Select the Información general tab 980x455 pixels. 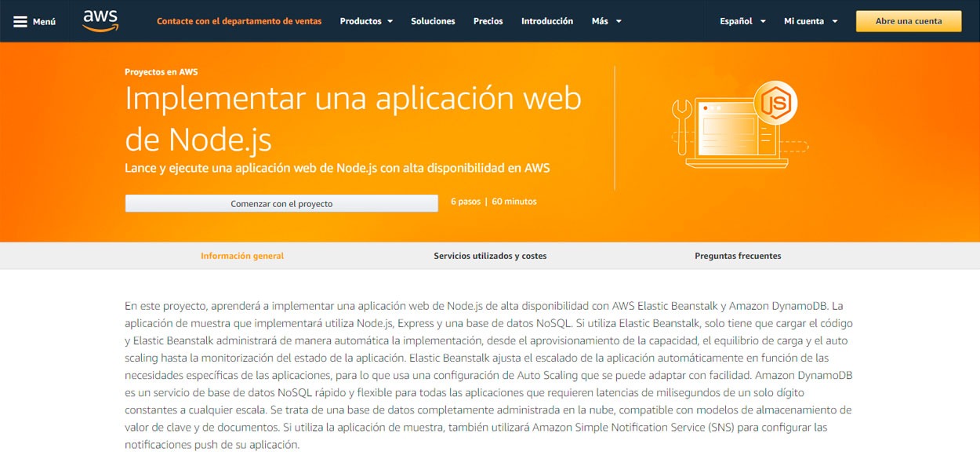pos(242,256)
